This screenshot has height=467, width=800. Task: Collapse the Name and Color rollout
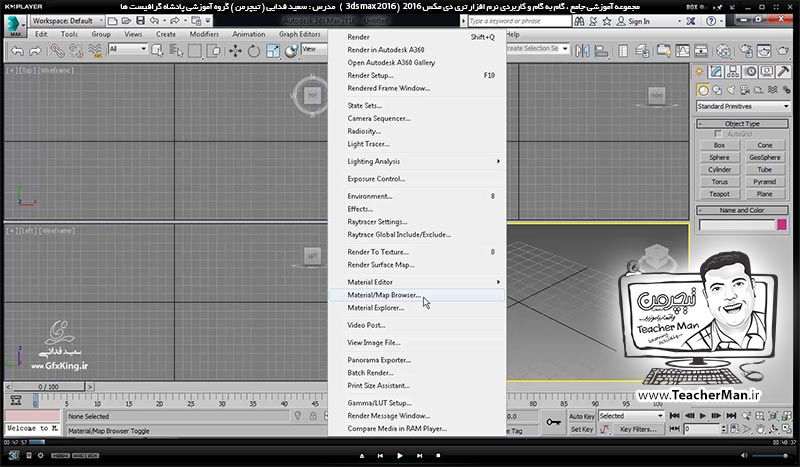tap(742, 210)
